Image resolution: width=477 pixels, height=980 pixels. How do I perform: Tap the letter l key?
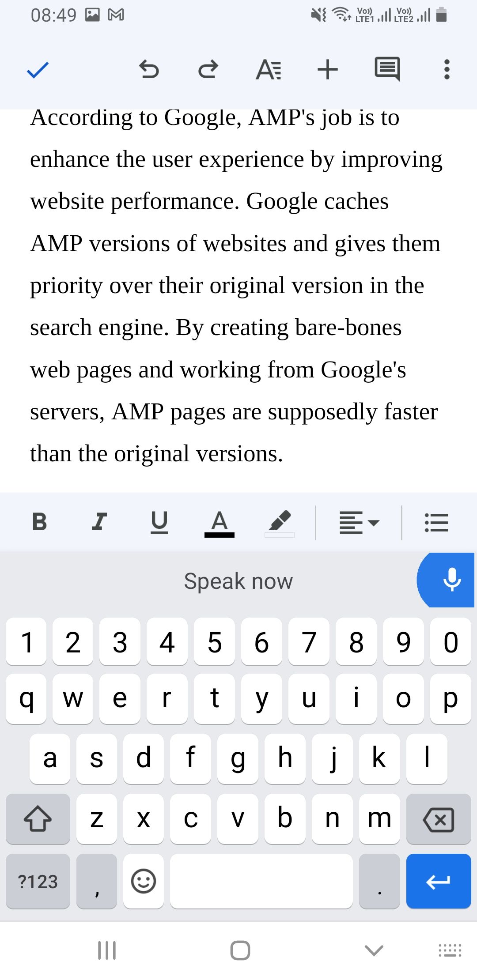pyautogui.click(x=427, y=759)
